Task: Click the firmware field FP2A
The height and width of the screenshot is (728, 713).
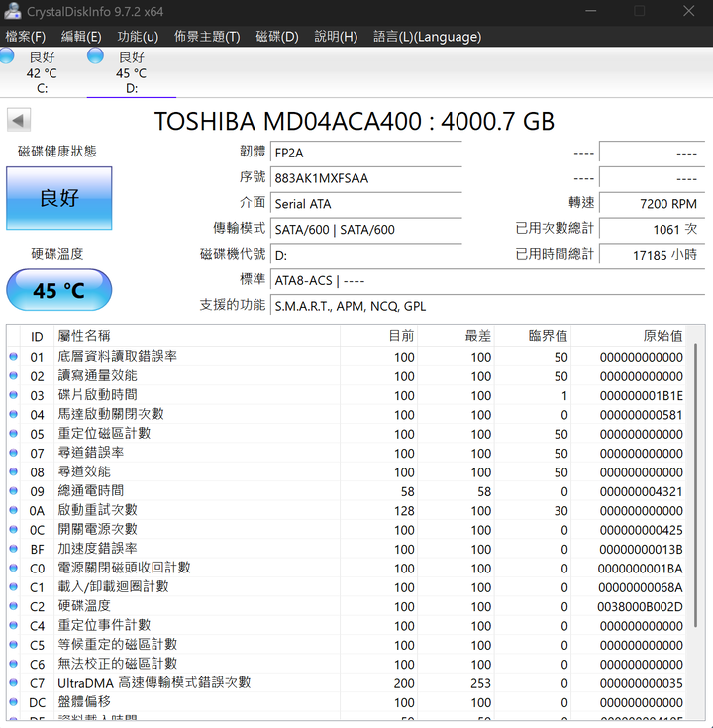Action: pos(366,153)
